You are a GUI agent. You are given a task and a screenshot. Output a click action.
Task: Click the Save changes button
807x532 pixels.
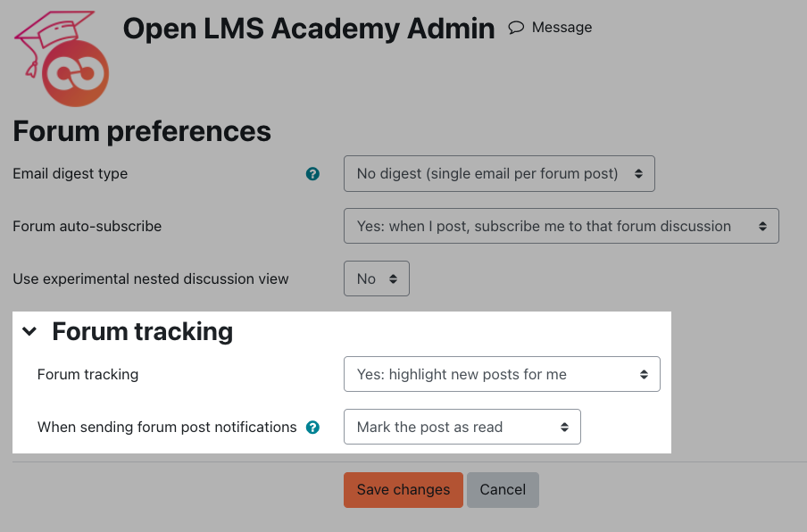point(403,490)
